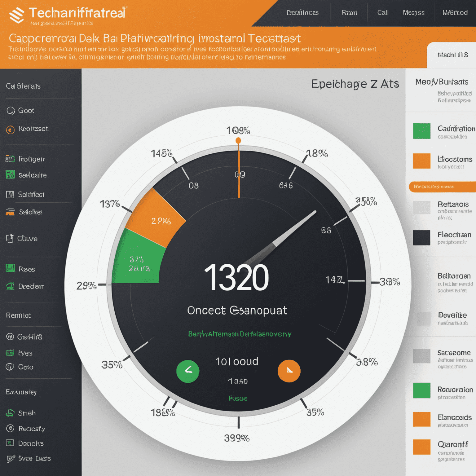
Task: Click the circular icon beside Octo
Action: pyautogui.click(x=10, y=367)
